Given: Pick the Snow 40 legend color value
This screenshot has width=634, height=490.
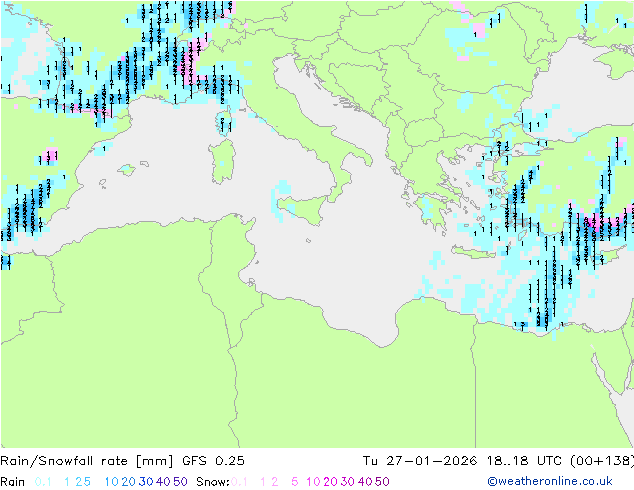Looking at the screenshot, I should pos(365,482).
